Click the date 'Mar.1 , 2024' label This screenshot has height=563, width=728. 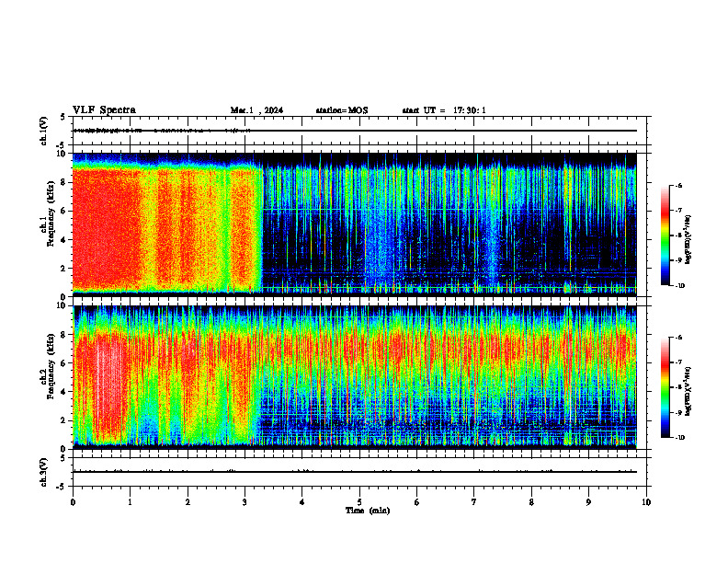[x=256, y=110]
